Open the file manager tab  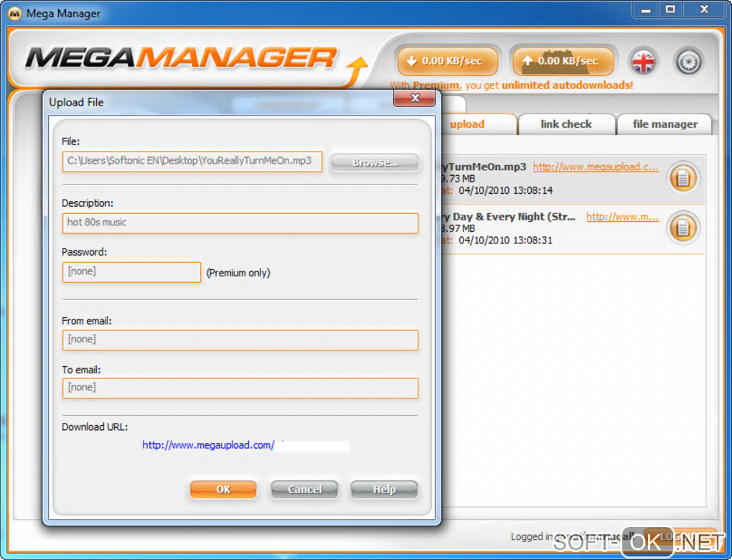[665, 124]
